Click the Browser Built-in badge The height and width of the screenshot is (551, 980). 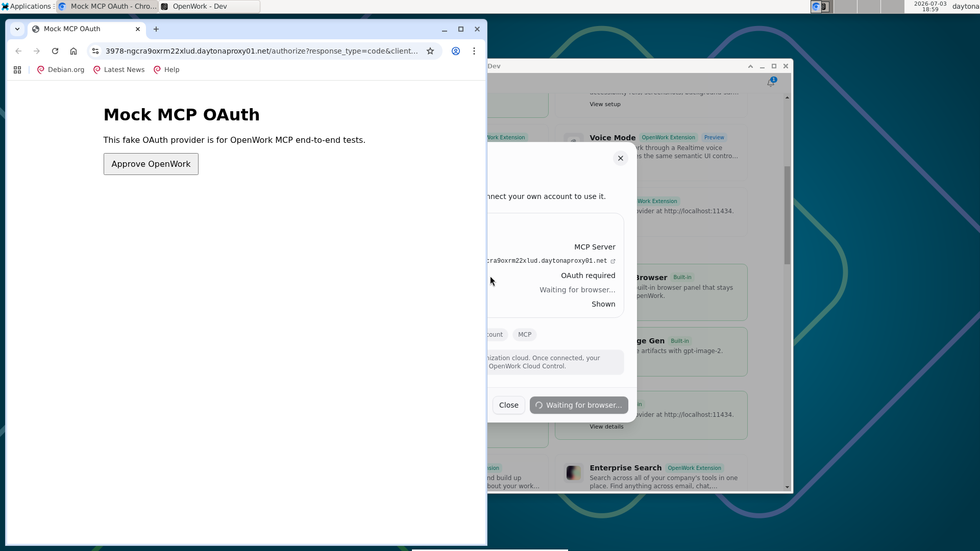[x=682, y=278]
